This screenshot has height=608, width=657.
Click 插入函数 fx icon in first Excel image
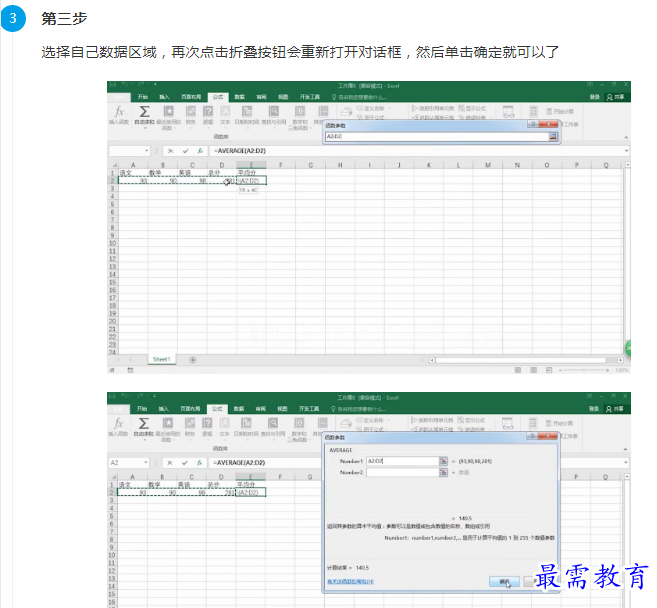click(x=119, y=111)
